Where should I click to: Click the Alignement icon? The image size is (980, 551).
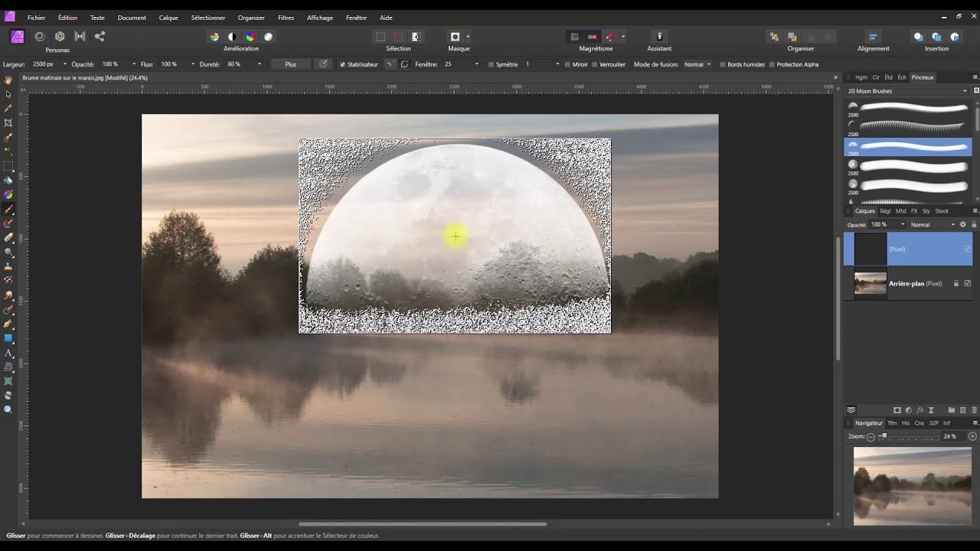[x=873, y=37]
